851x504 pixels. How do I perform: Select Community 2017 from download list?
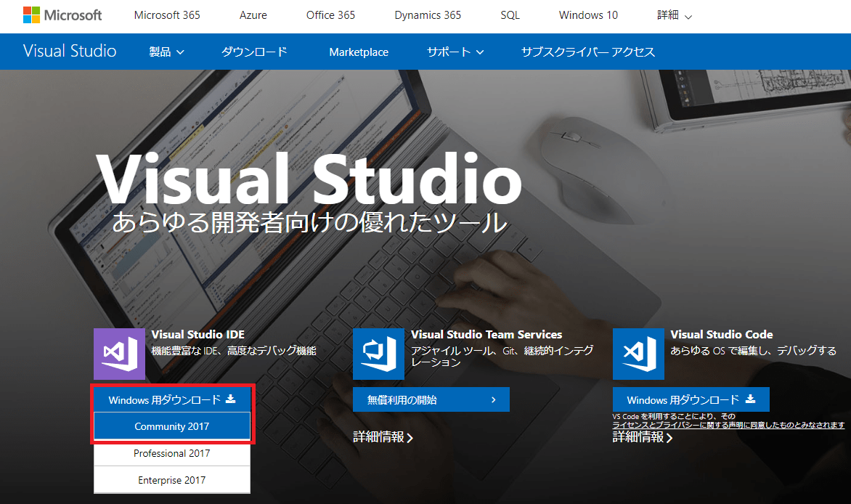point(172,426)
